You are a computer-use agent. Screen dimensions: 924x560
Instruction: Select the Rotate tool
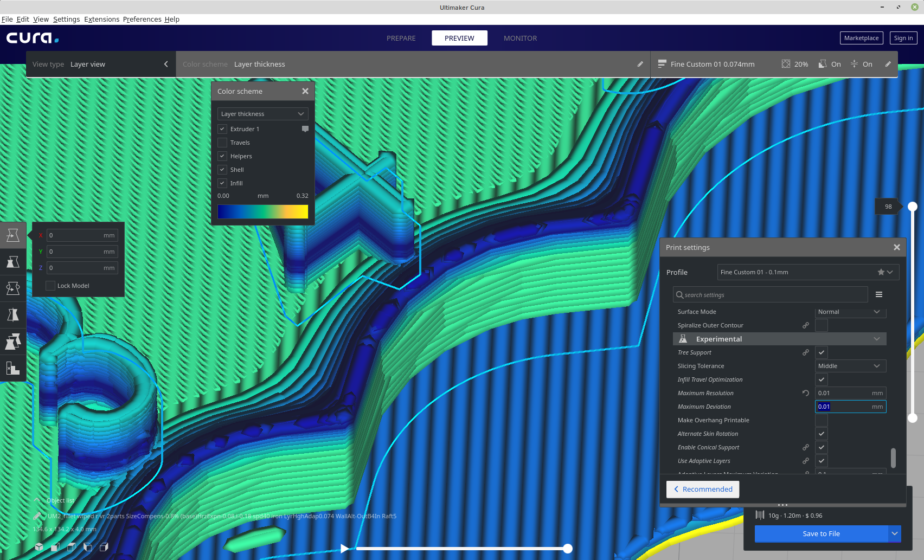(13, 288)
